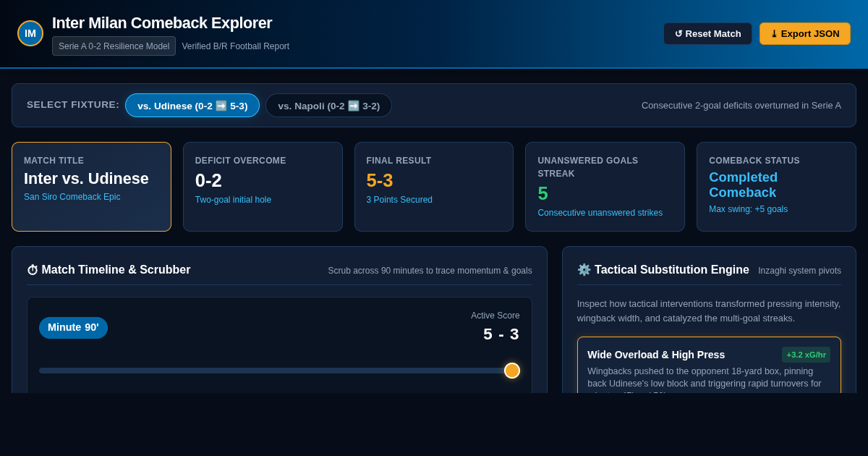868x456 pixels.
Task: Select the Final Result 5-3 card
Action: coord(434,187)
